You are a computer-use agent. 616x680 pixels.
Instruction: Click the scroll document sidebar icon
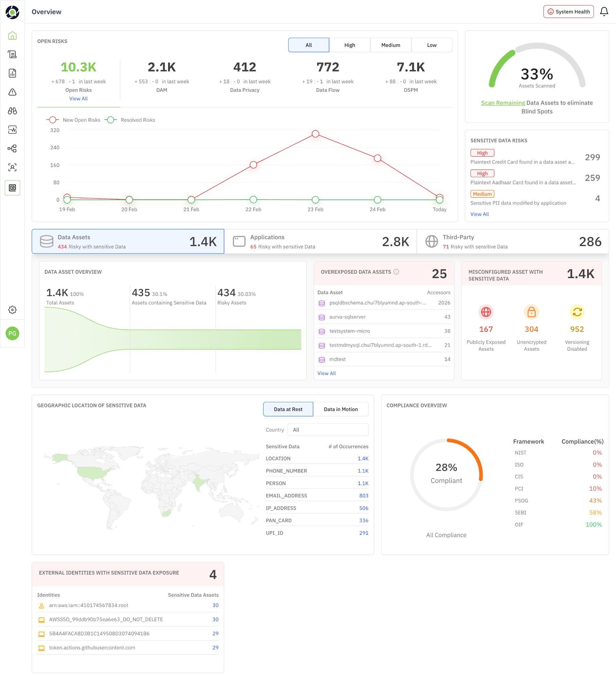[x=12, y=54]
